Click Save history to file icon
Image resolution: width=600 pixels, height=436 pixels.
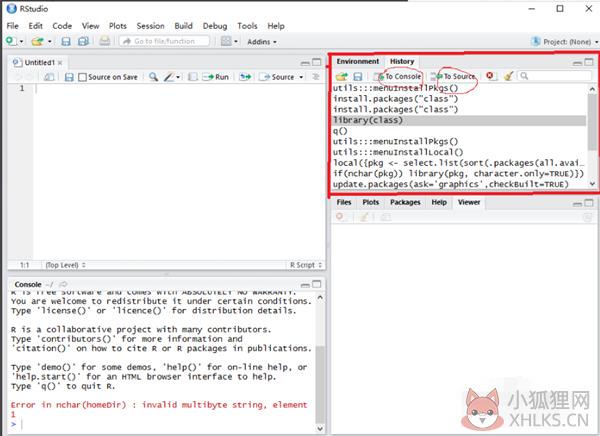(357, 77)
